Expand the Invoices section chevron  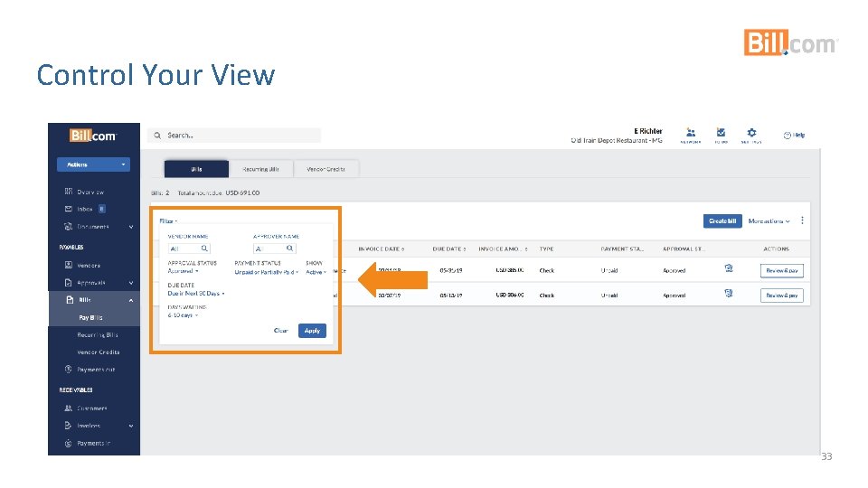pos(131,426)
